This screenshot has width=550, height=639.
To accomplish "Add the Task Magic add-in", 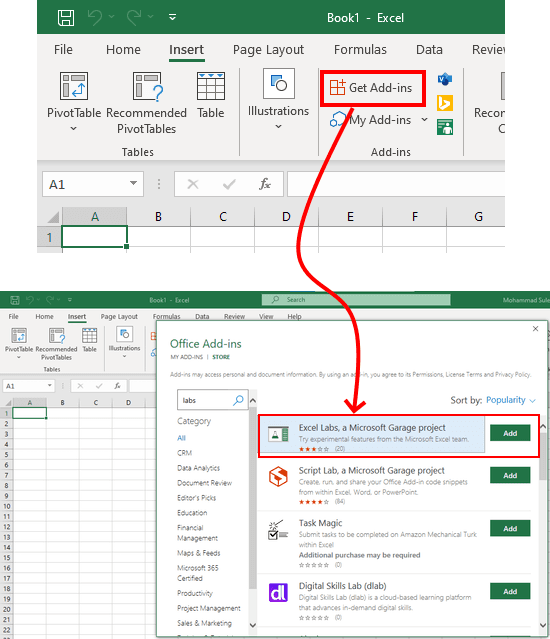I will point(510,529).
